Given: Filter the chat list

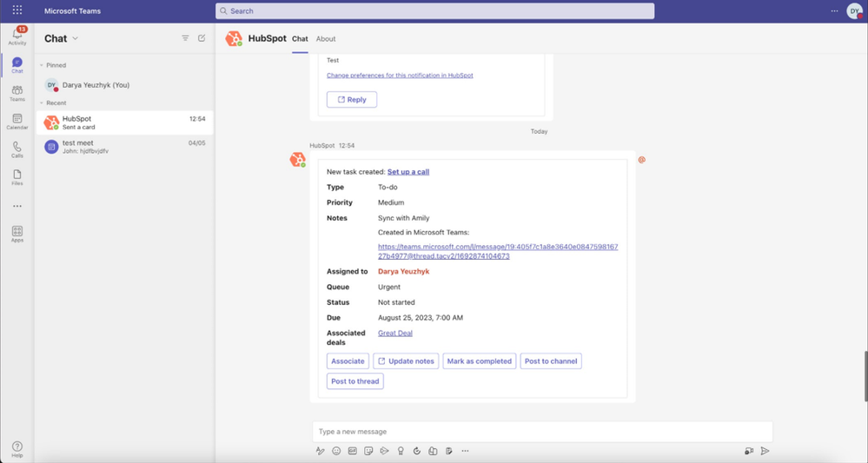Looking at the screenshot, I should click(x=185, y=38).
